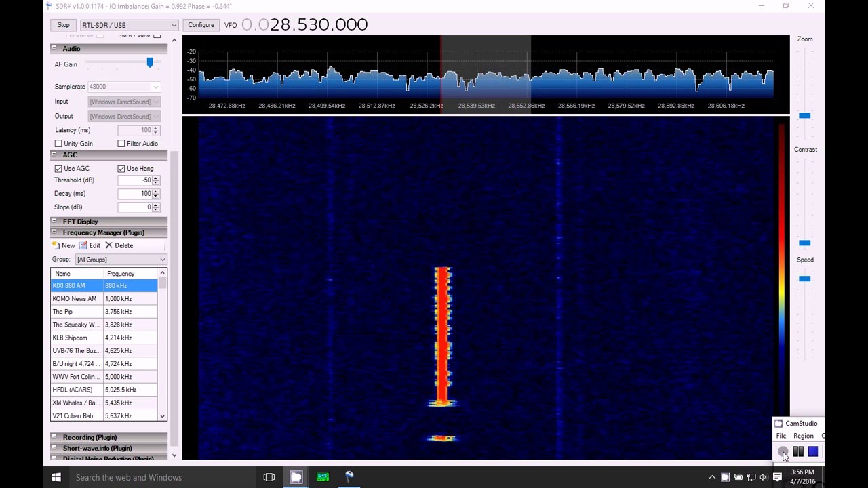Select the KOMO News AM entry
Screen dimensions: 868x488
[x=104, y=299]
